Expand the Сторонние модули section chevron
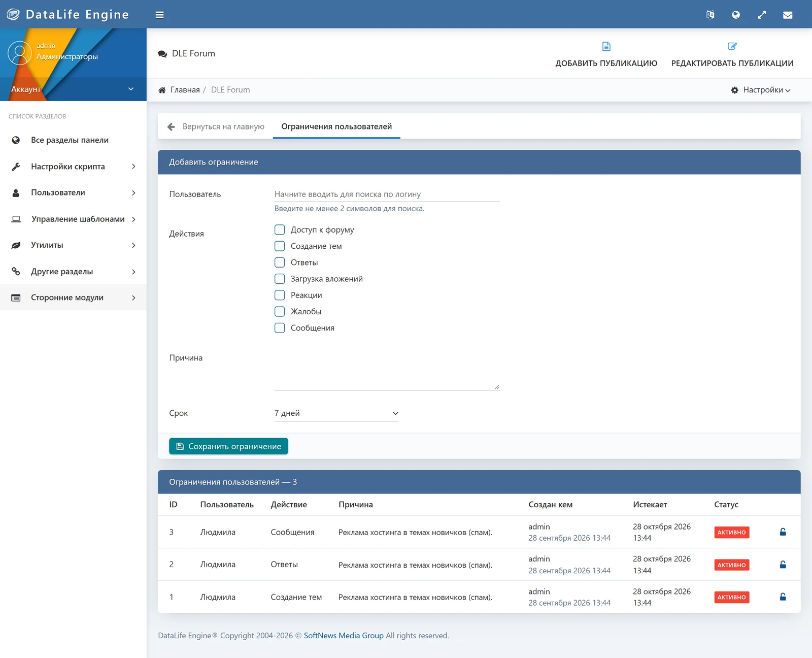Screen dimensions: 812x658 click(x=133, y=298)
